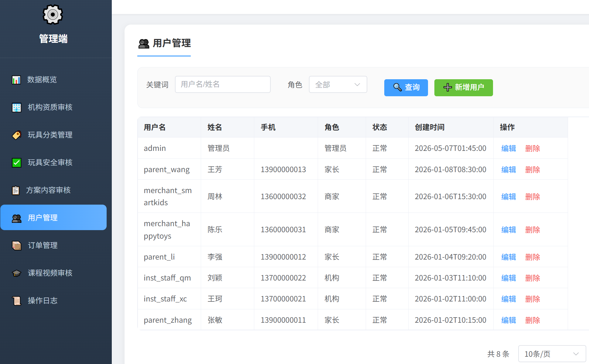Delete merchant_happytoys account

click(x=532, y=230)
